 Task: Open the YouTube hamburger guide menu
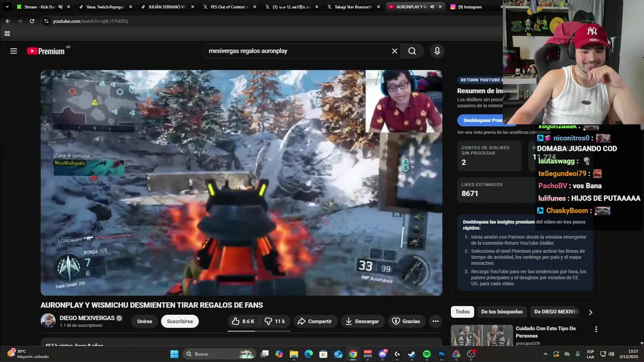click(x=14, y=51)
